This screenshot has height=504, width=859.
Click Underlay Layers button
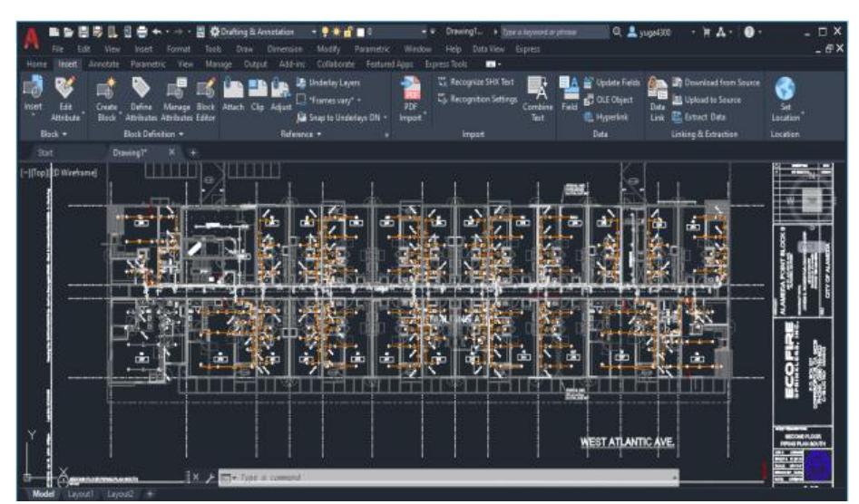click(x=327, y=82)
